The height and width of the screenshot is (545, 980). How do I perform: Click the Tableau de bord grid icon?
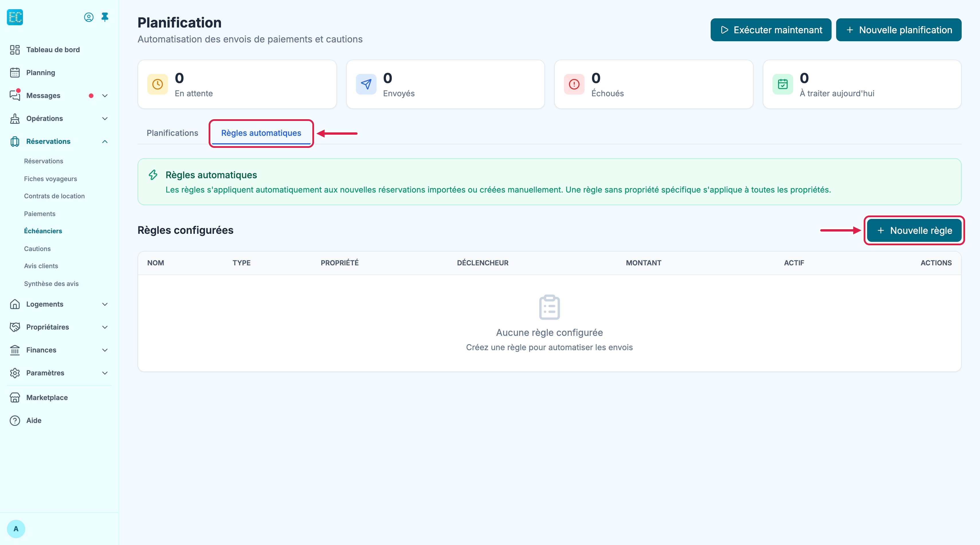(x=15, y=50)
